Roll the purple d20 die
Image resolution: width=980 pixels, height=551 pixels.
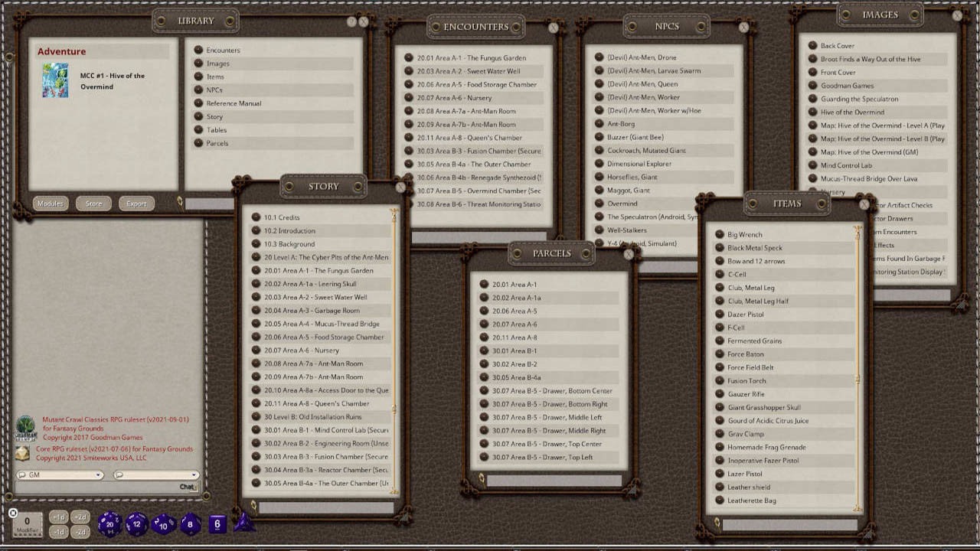click(112, 523)
